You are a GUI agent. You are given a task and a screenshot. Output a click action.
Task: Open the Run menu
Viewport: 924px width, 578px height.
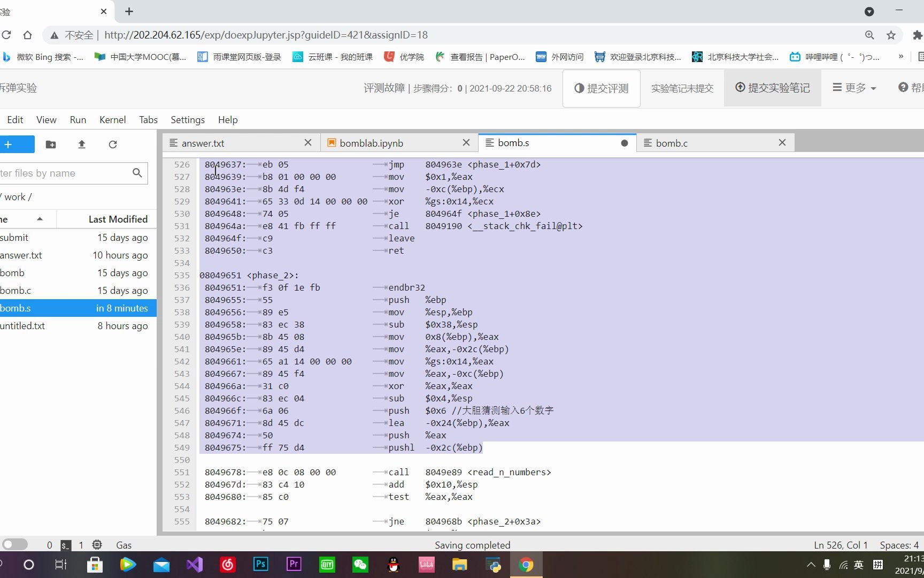pos(78,120)
